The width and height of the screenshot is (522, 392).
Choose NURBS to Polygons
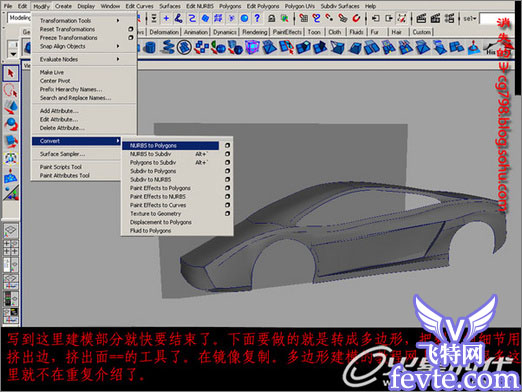[153, 146]
